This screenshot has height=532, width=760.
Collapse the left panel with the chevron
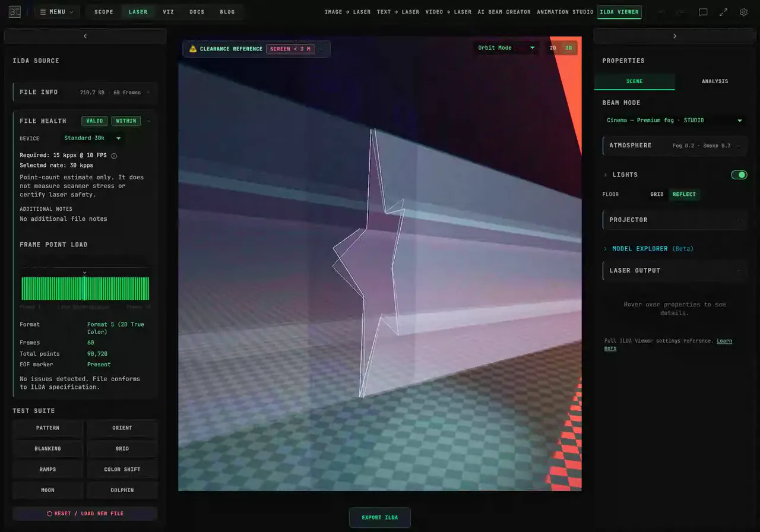[x=85, y=36]
